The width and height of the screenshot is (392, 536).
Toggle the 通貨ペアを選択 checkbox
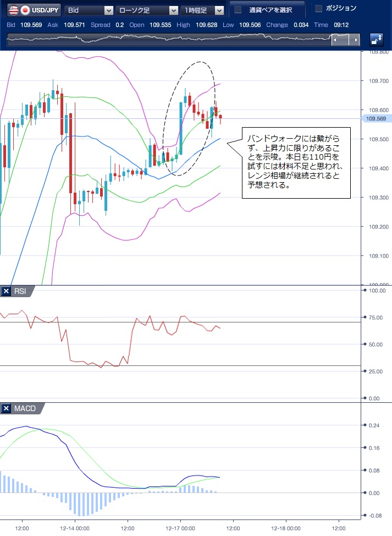pyautogui.click(x=238, y=9)
